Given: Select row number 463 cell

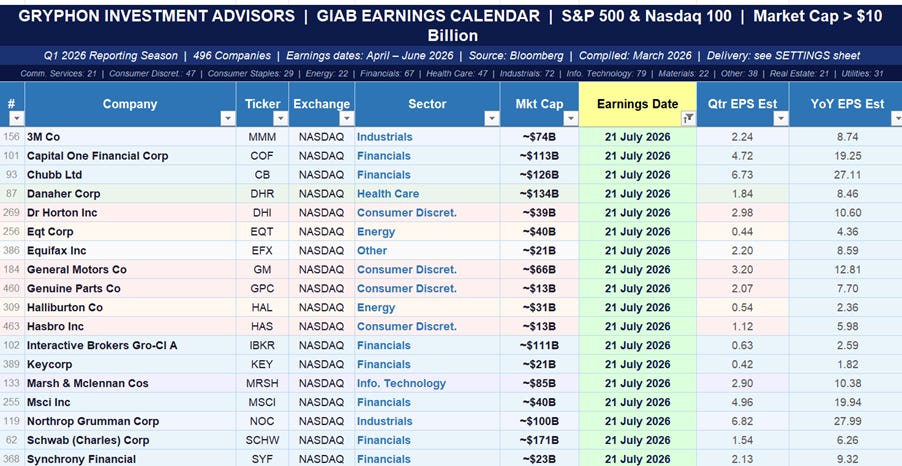Looking at the screenshot, I should (12, 327).
